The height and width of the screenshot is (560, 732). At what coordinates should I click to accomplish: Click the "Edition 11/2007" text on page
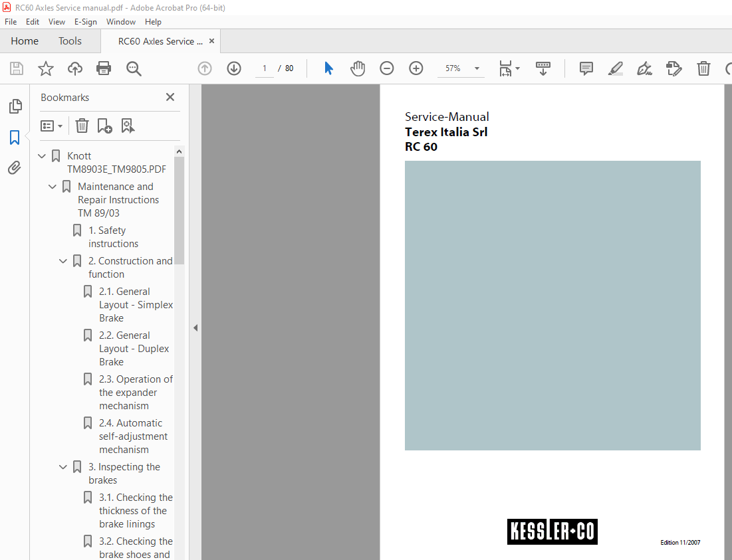tap(680, 542)
